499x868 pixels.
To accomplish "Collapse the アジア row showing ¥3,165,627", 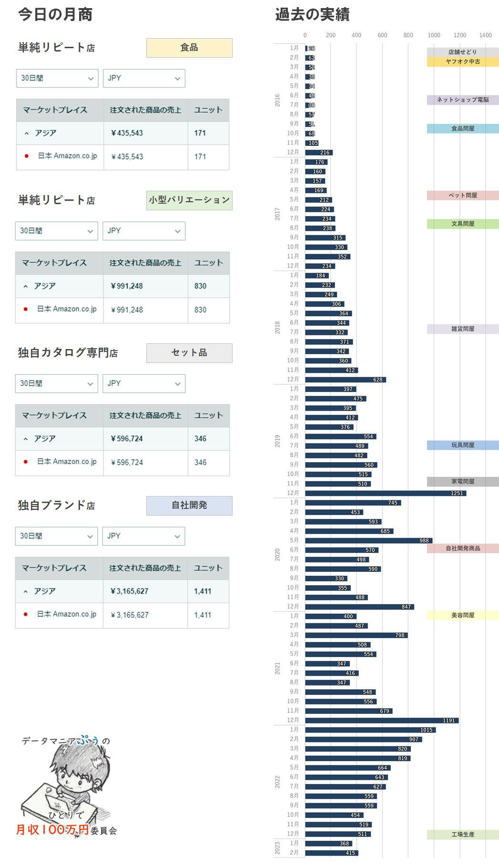I will click(26, 591).
